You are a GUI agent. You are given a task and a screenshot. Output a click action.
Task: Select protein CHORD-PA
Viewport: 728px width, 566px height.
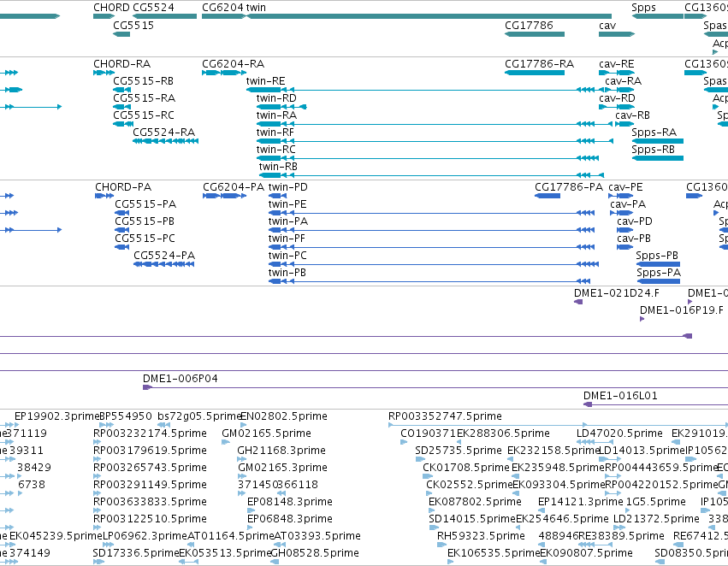tap(123, 187)
